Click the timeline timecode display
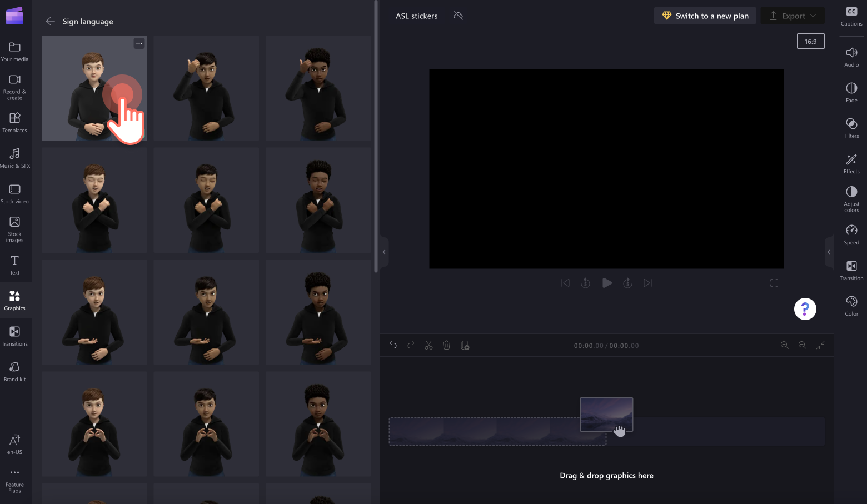This screenshot has height=504, width=867. [x=606, y=345]
